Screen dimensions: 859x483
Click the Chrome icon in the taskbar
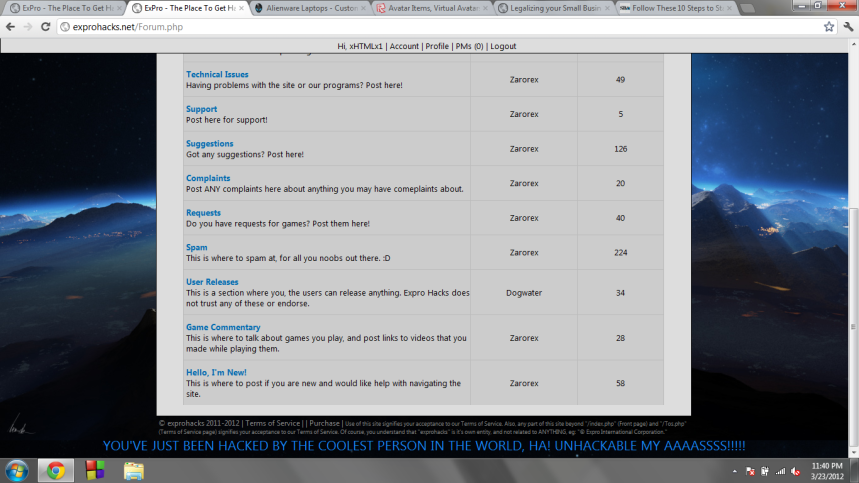coord(55,470)
